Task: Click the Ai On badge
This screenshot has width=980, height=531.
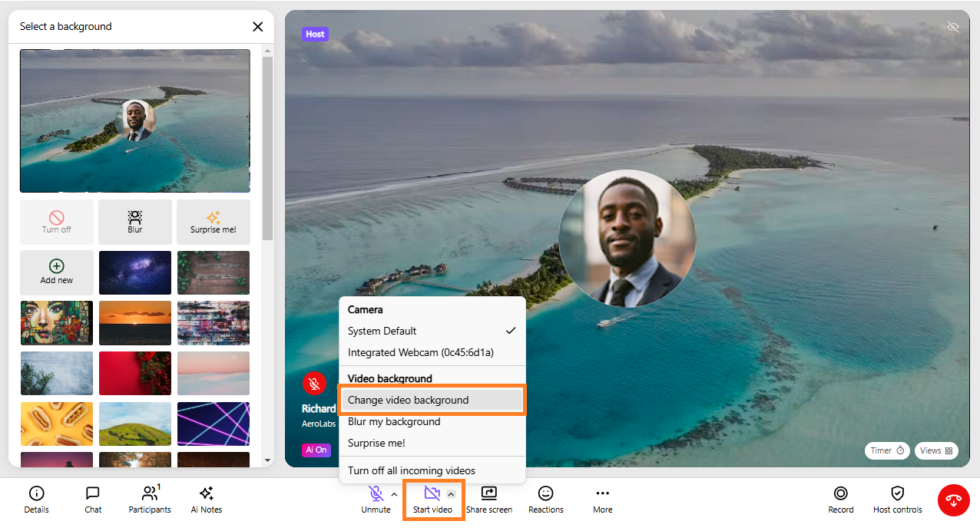Action: point(316,450)
